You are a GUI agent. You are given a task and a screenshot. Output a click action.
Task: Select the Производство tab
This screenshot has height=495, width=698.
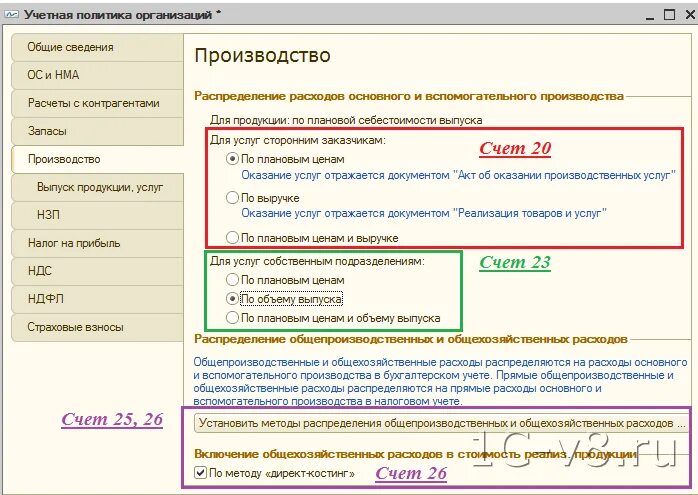(97, 159)
